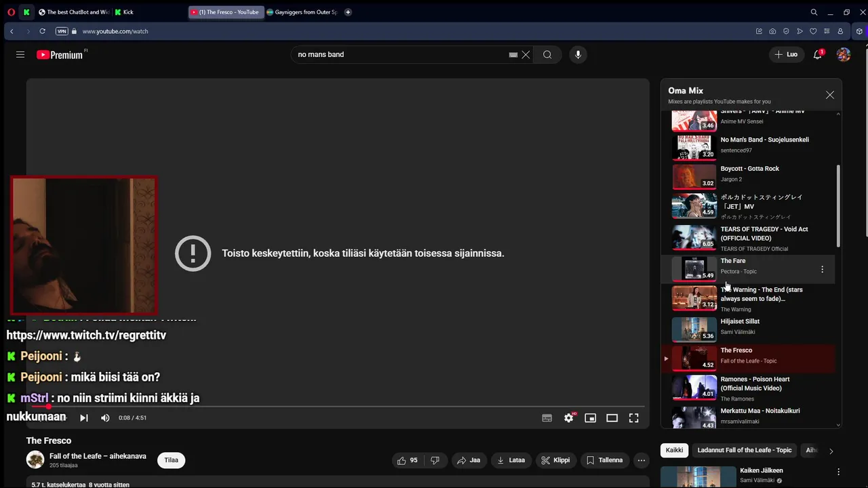This screenshot has width=868, height=488.
Task: Open the YouTube notifications bell
Action: (x=818, y=54)
